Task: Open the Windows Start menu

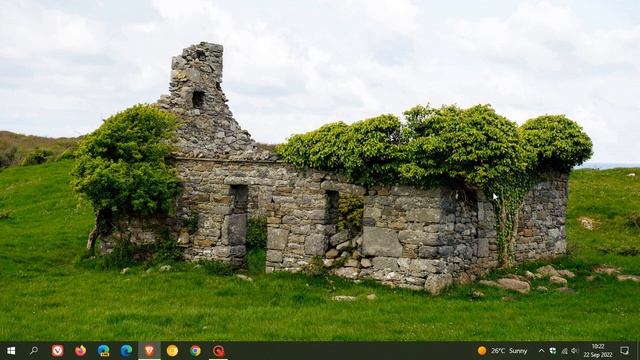Action: point(11,351)
